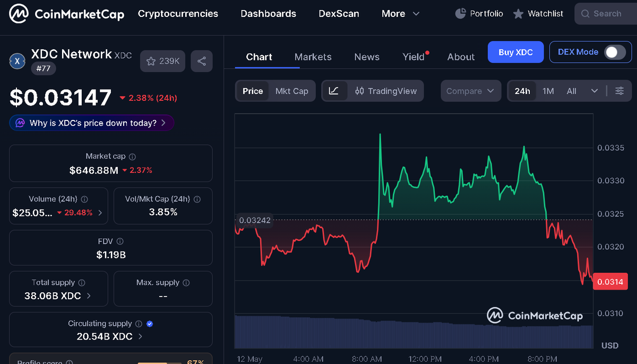Image resolution: width=637 pixels, height=364 pixels.
Task: Click the 0.03242 opening price label
Action: coord(254,220)
